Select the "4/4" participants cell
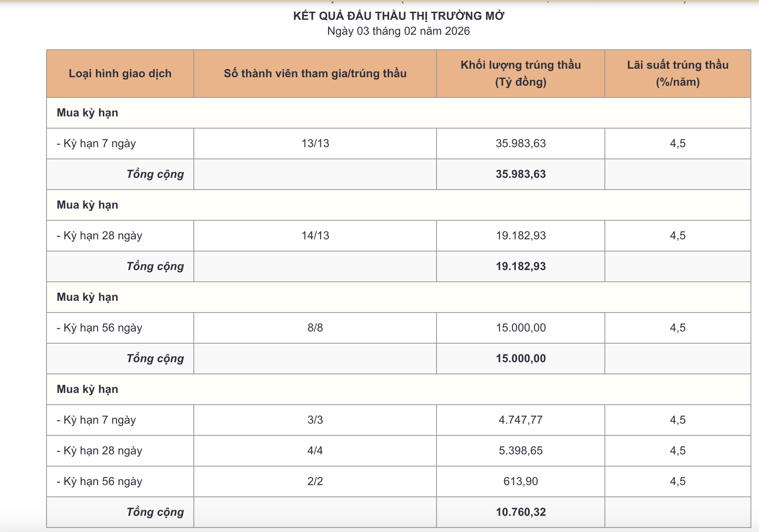 click(x=315, y=451)
